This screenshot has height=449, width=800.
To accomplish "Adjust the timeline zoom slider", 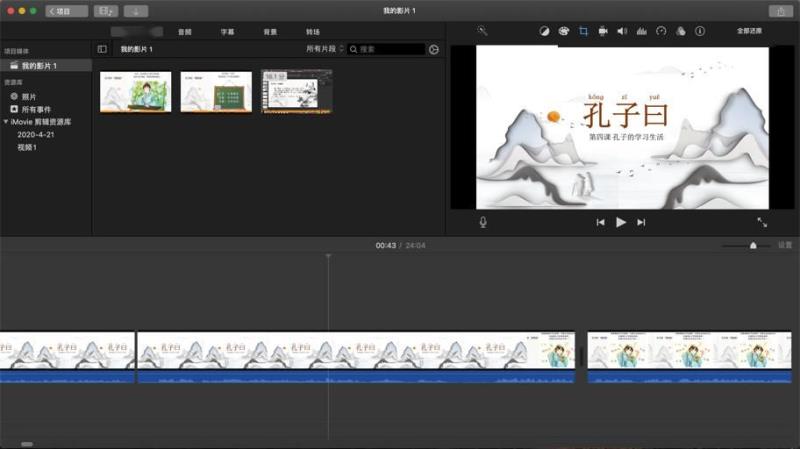I will pyautogui.click(x=753, y=245).
